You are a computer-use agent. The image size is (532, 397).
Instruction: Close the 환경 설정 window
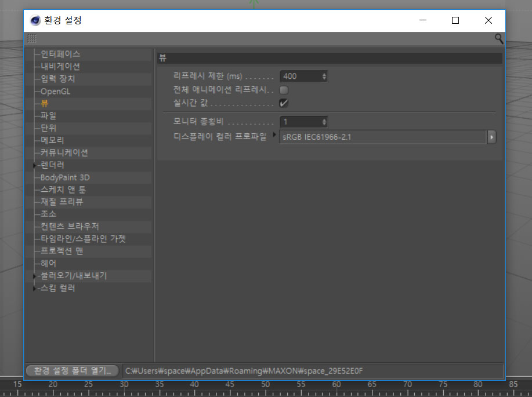(488, 20)
